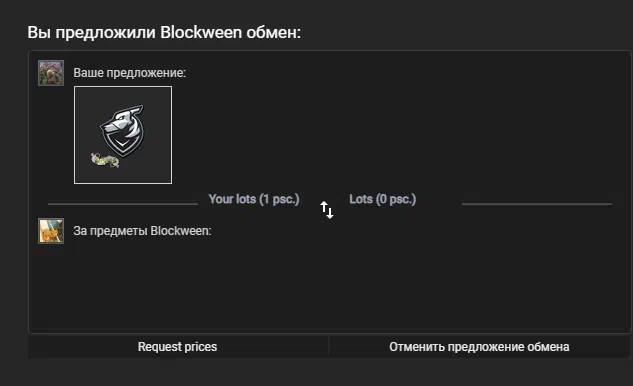Click Отменить предложение обмена button

(x=479, y=347)
